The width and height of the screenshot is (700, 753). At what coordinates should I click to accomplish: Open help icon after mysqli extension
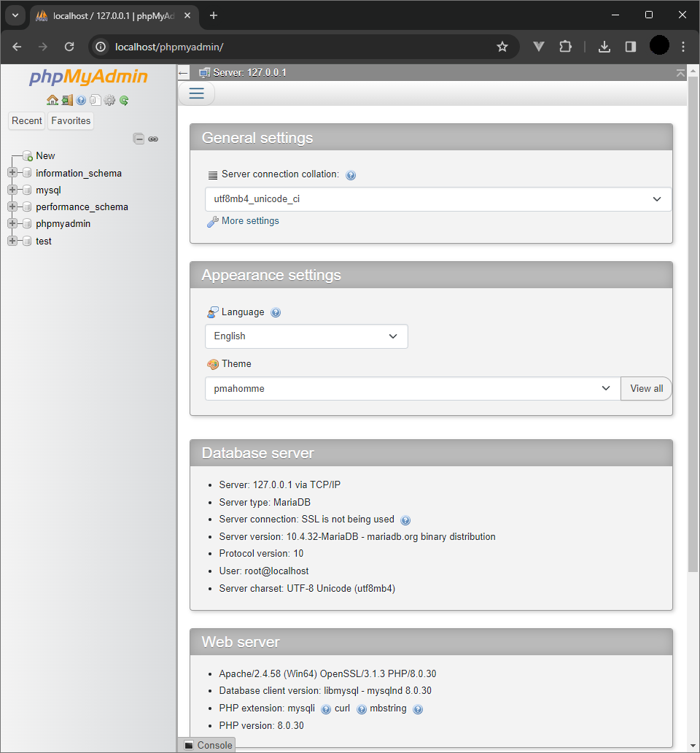point(326,709)
